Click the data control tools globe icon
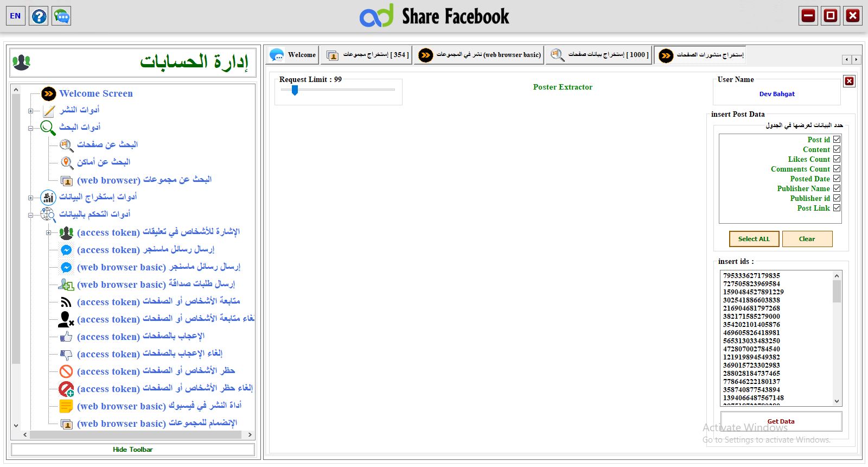Screen dimensions: 868x467 pos(48,215)
